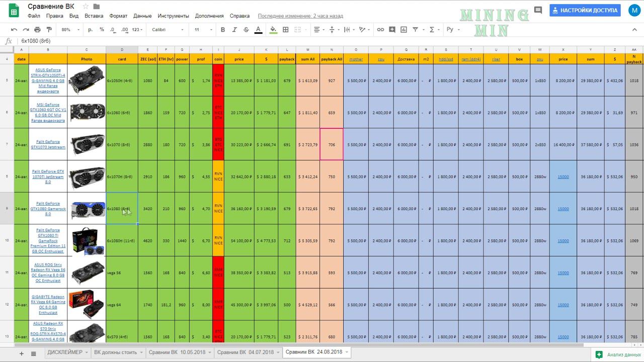Open the Palit GeForce GTX1080 Gamerock link

point(48,209)
